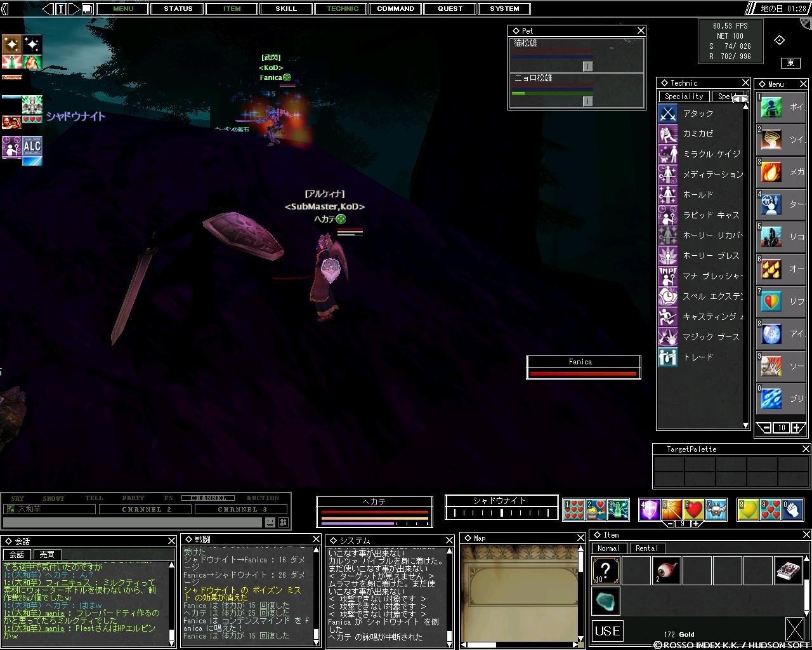812x650 pixels.
Task: Click the 東 compass direction button
Action: [790, 63]
